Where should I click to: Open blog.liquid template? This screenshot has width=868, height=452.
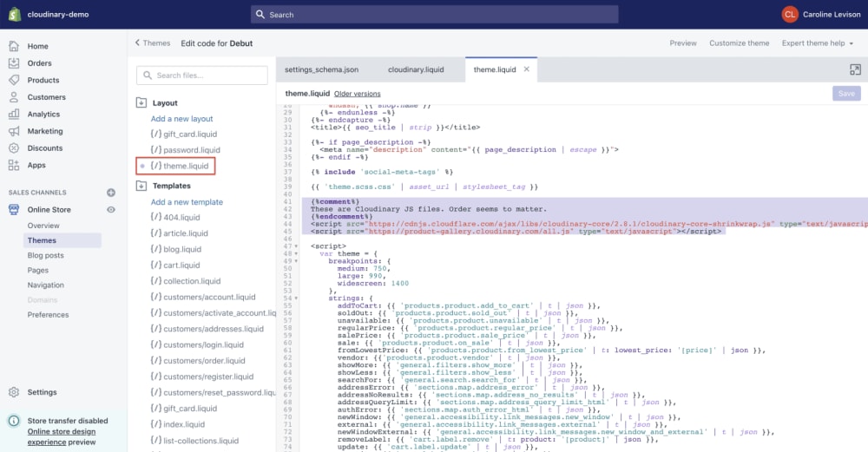coord(176,250)
